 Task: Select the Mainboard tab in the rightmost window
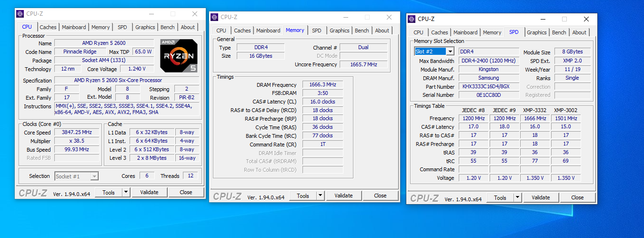(465, 32)
